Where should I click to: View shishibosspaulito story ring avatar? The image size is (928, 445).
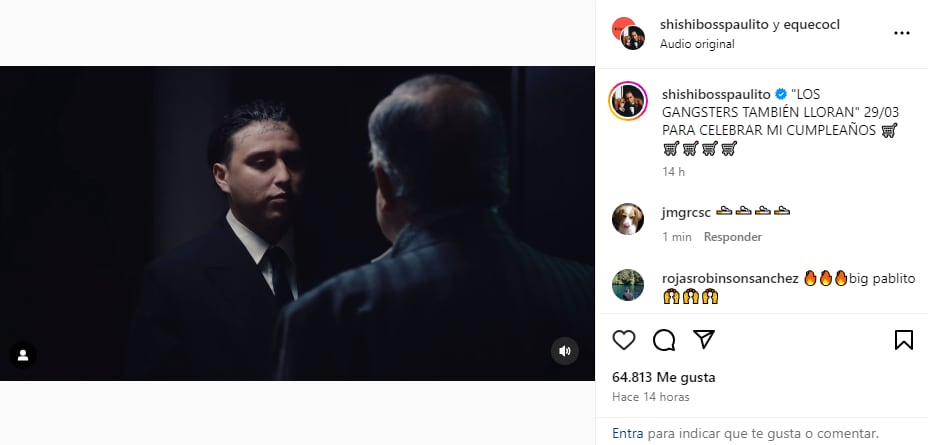[629, 101]
